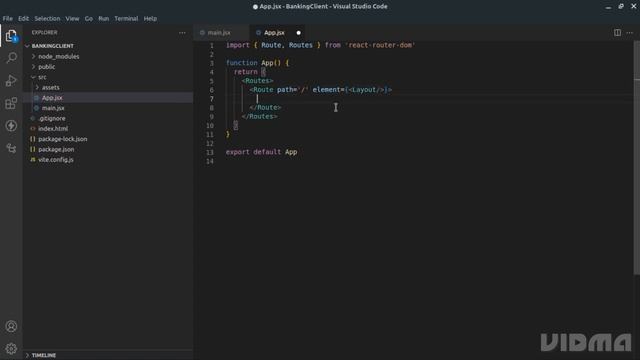Open the Selection menu
Screen dimensions: 640x360
coord(47,18)
